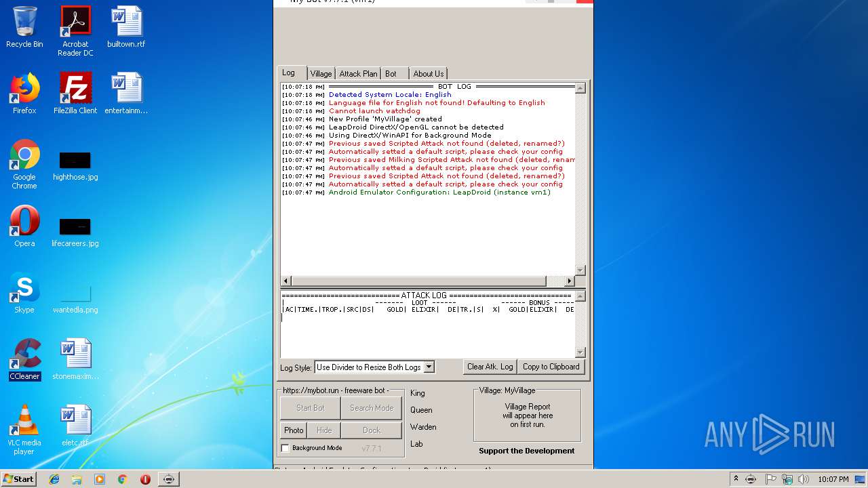Click Android Emulator Configuration log line
This screenshot has width=868, height=488.
pos(439,192)
